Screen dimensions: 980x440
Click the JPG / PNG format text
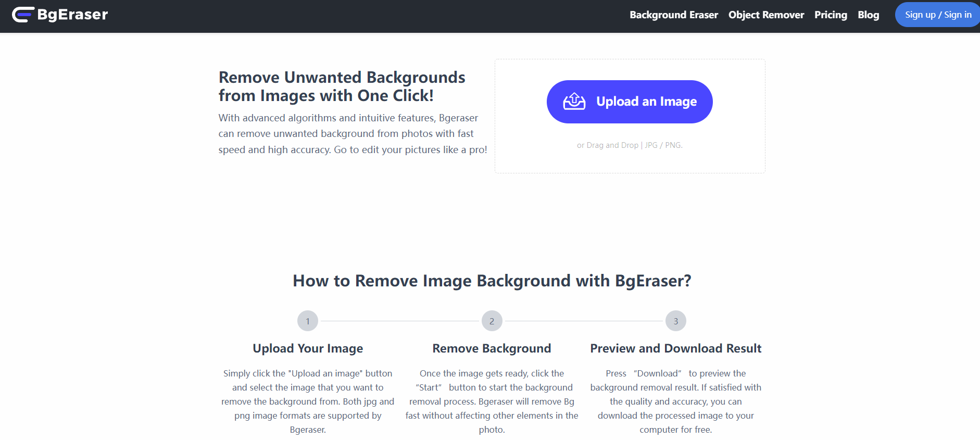663,145
